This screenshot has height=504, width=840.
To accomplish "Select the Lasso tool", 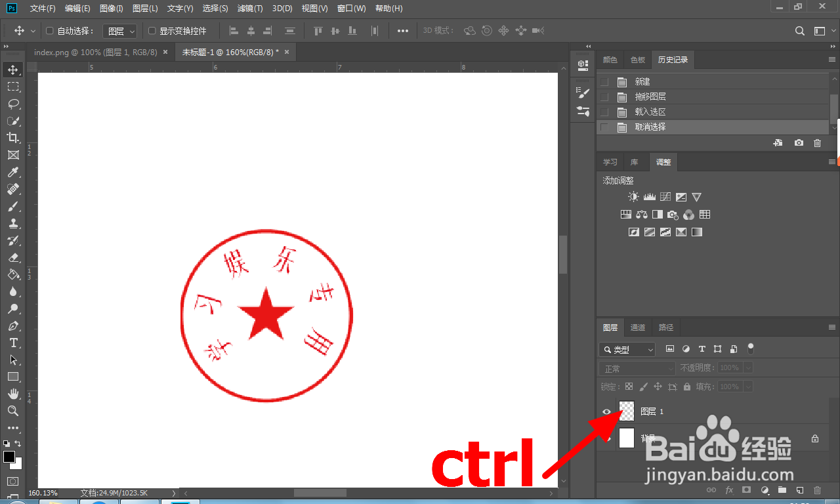I will pos(13,104).
